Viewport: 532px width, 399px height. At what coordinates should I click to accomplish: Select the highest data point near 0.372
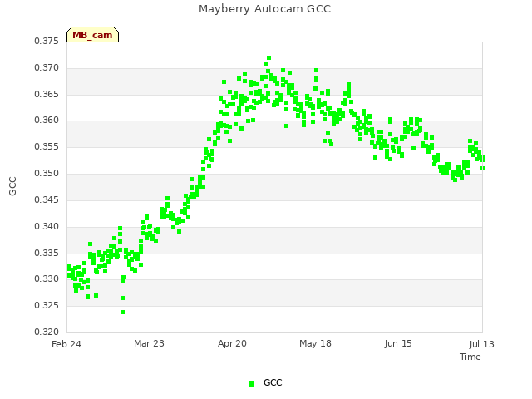point(268,58)
